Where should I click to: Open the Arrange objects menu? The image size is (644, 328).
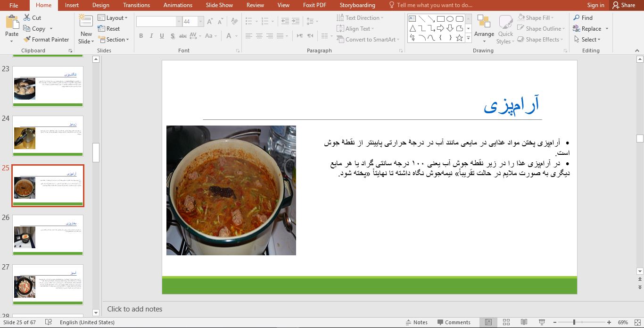click(484, 29)
